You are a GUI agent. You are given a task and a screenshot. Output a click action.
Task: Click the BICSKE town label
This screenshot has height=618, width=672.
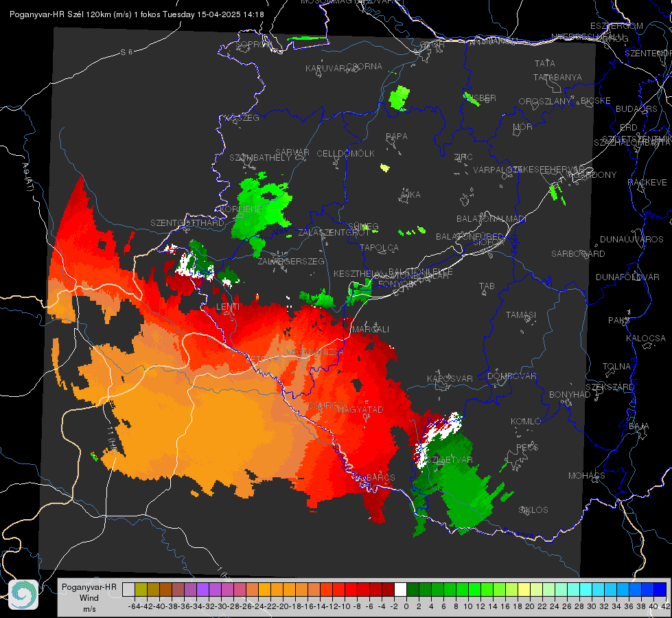click(596, 101)
